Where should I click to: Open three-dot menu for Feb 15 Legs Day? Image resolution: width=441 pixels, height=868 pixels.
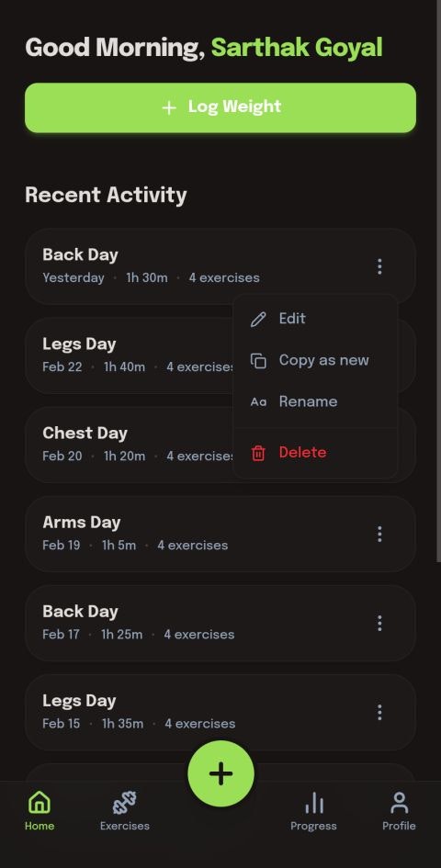tap(379, 713)
